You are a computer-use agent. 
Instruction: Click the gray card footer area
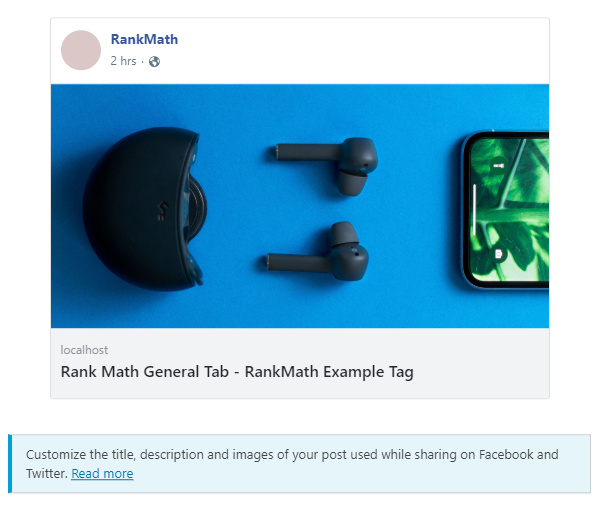point(300,363)
